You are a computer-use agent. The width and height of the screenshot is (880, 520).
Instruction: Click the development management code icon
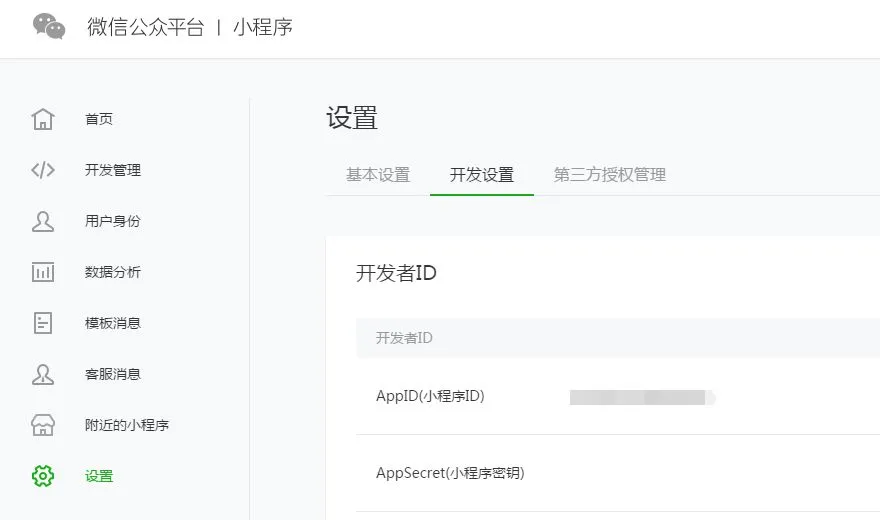click(43, 170)
